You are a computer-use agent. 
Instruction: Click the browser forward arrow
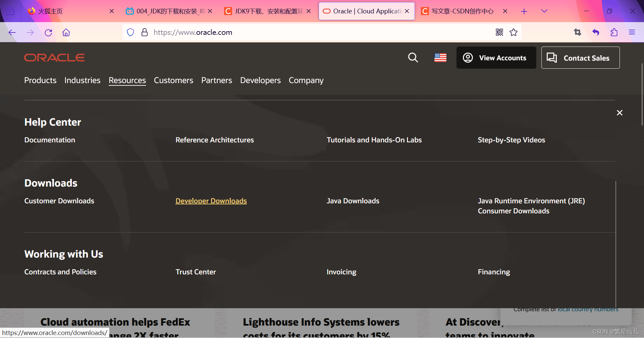pyautogui.click(x=30, y=32)
